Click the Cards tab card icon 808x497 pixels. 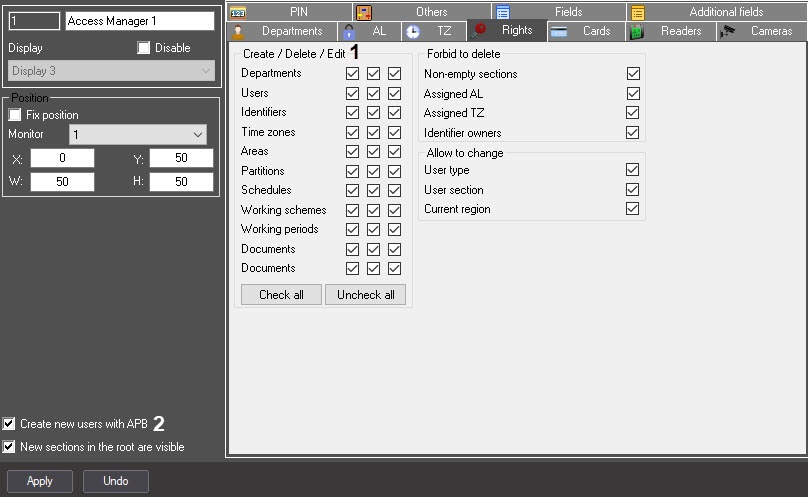click(x=559, y=32)
